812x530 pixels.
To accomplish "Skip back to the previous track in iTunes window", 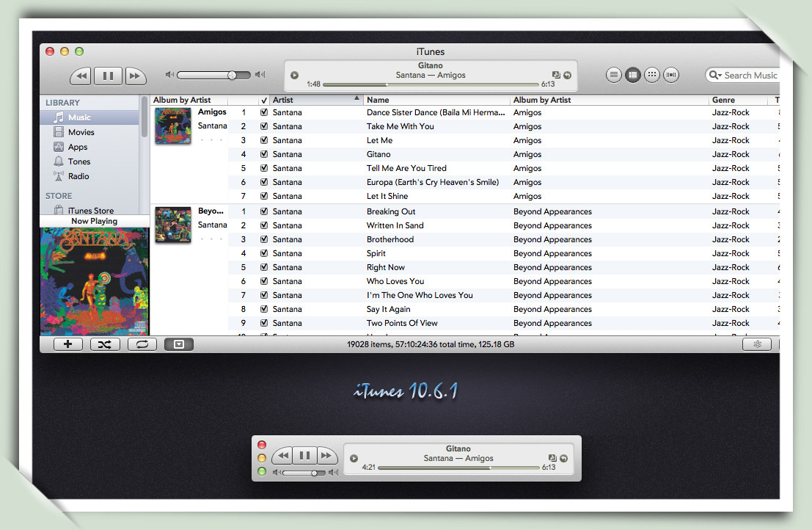I will tap(81, 76).
